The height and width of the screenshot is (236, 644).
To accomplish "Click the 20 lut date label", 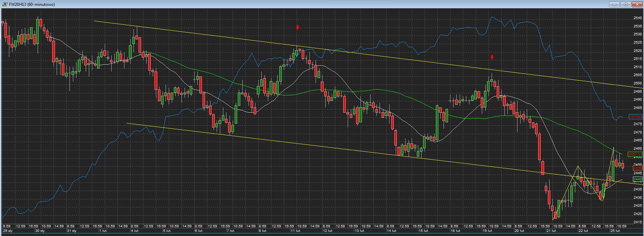I will pos(519,230).
